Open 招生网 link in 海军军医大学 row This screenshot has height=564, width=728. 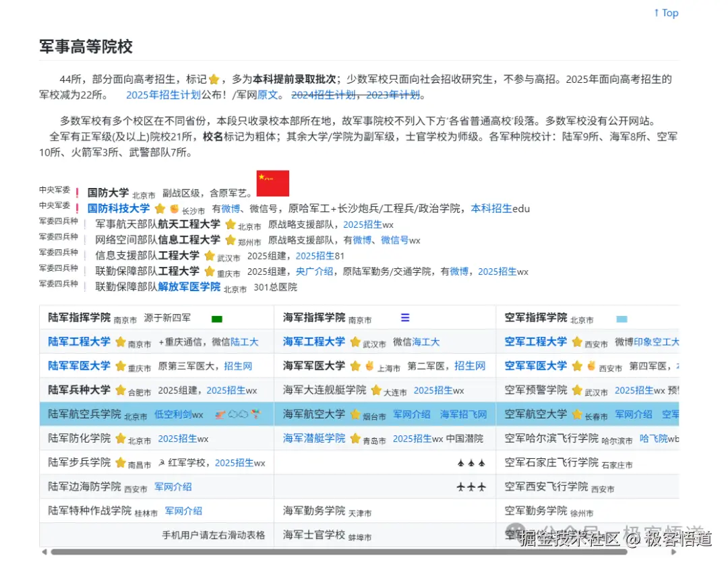tap(469, 367)
